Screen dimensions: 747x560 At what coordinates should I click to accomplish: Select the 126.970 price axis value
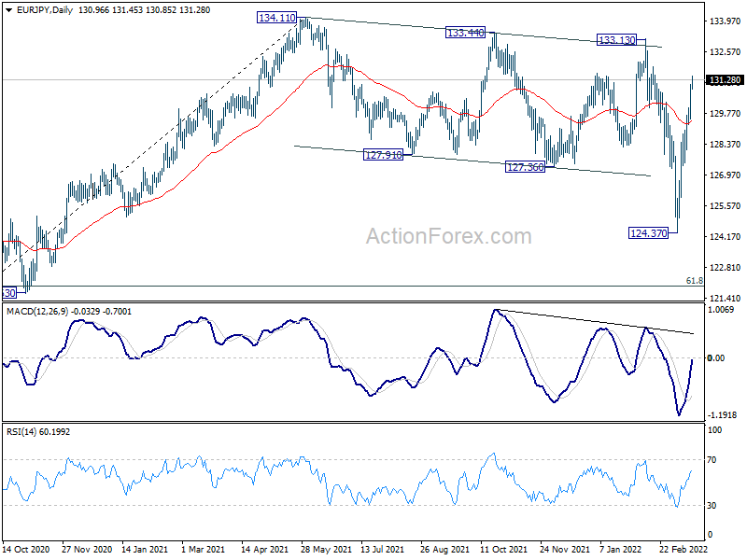point(726,175)
